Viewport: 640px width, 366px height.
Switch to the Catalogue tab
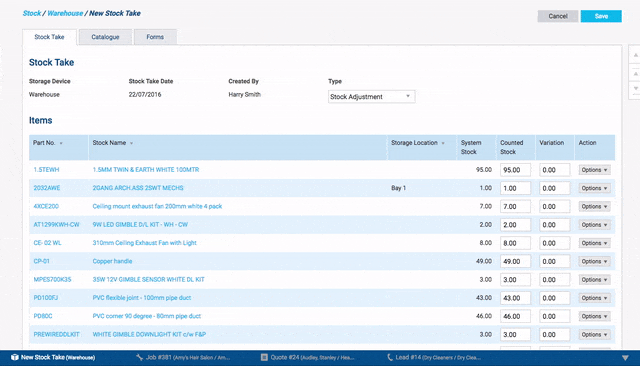pyautogui.click(x=105, y=37)
